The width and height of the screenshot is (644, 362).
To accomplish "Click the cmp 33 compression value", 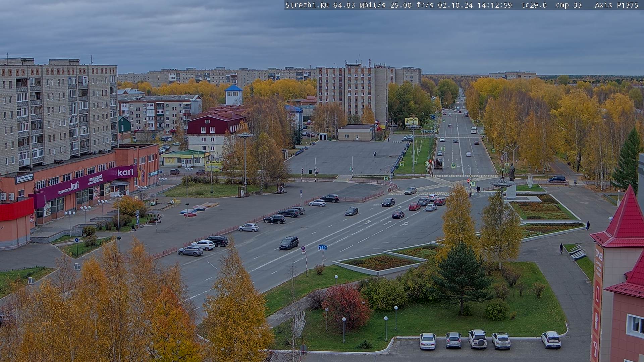I will click(569, 5).
